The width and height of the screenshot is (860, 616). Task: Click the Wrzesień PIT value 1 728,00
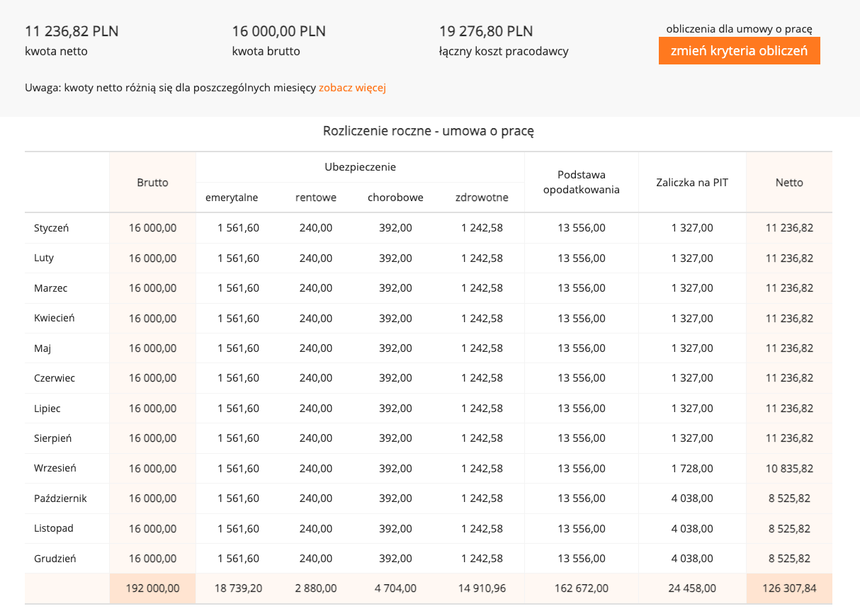point(692,468)
